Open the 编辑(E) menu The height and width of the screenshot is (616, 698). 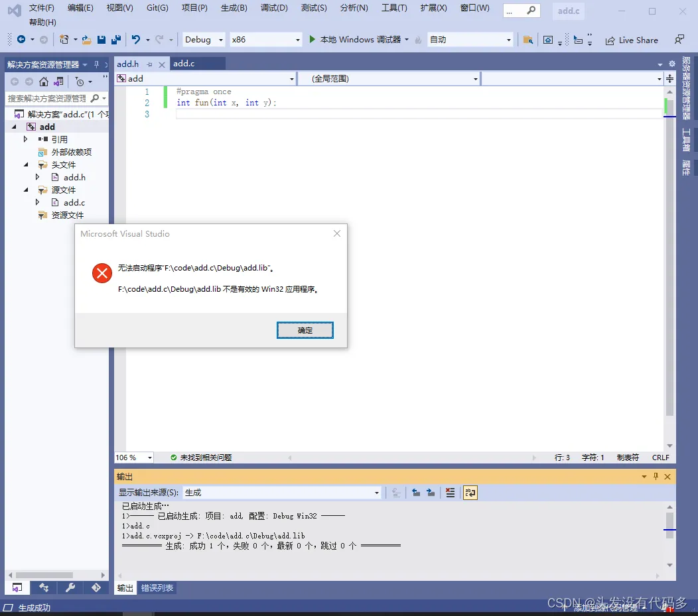80,7
